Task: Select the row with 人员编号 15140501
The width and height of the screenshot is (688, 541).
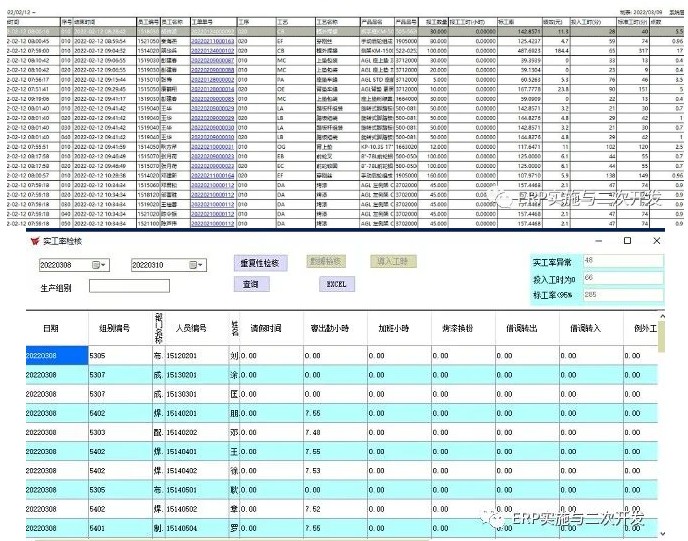Action: 342,490
